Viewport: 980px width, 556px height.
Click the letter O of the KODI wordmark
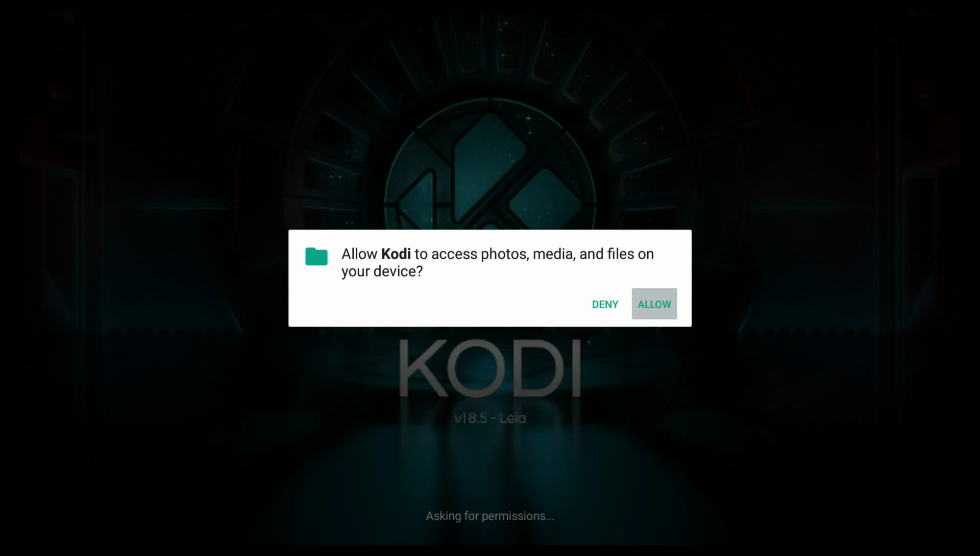coord(476,369)
